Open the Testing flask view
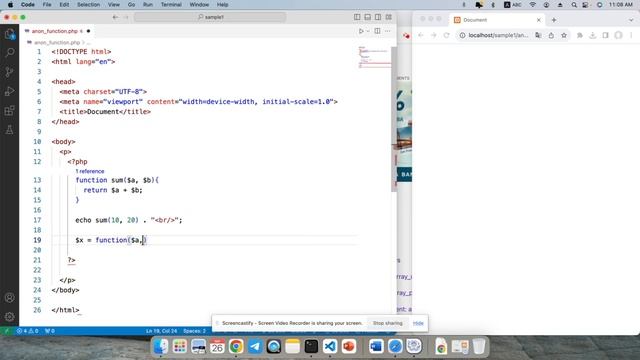The image size is (640, 360). pos(9,130)
